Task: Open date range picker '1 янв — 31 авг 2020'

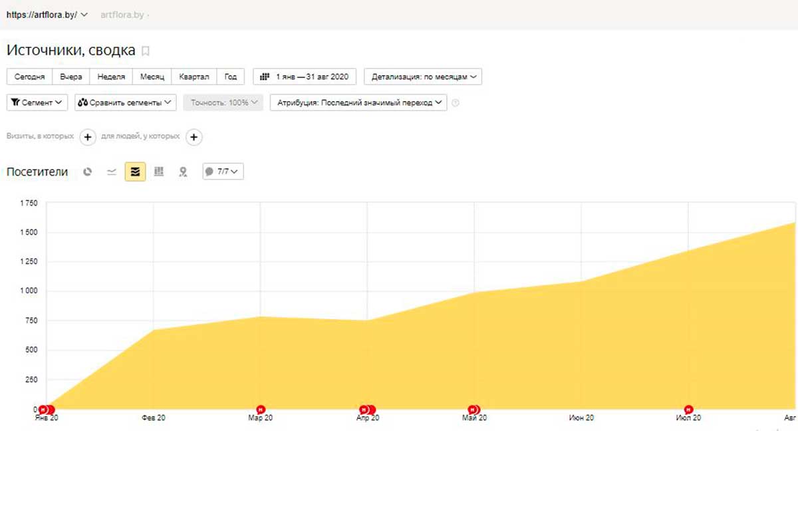Action: tap(305, 76)
